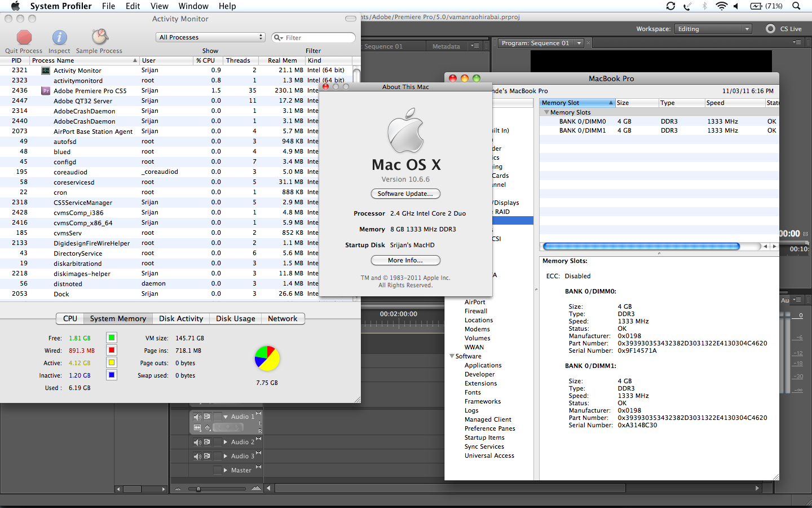Open the Window menu

point(193,6)
